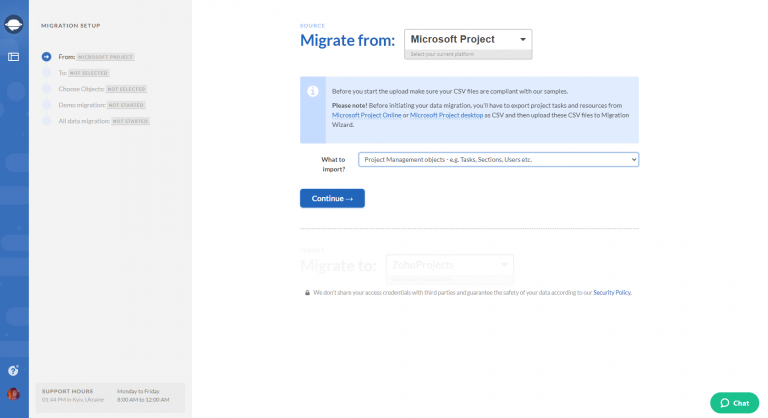Click the arrow icon beside From step

[46, 57]
